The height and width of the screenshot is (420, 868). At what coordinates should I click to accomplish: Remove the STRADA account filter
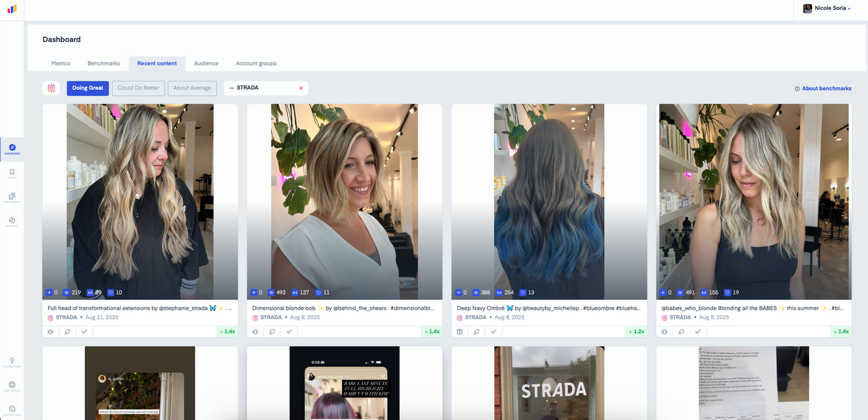[x=301, y=88]
